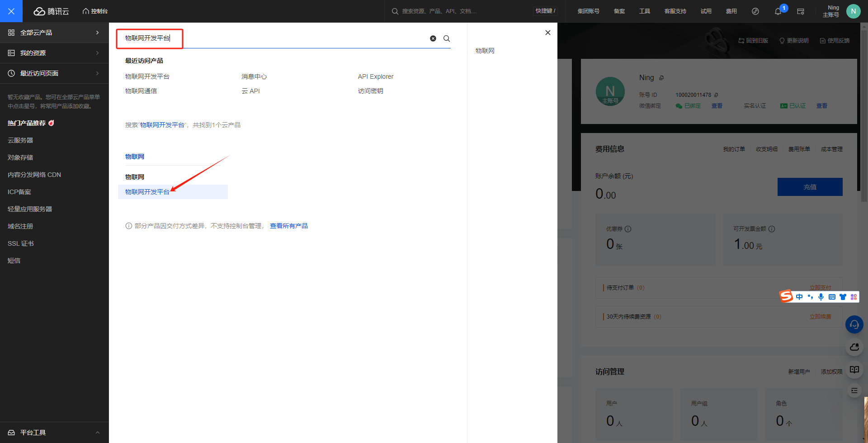Image resolution: width=868 pixels, height=443 pixels.
Task: Open ICP备案 in the sidebar
Action: (x=19, y=192)
